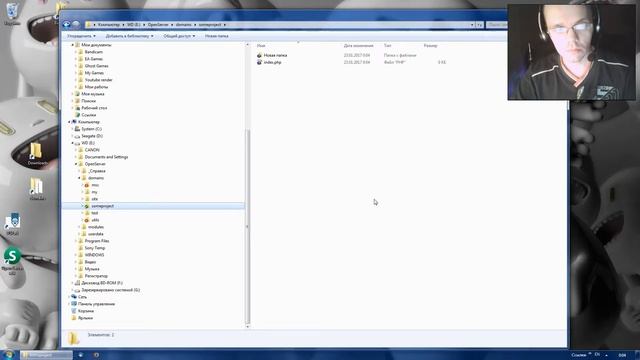Click the 'Seagate (D:)' drive icon
Screen dimensions: 640x360
coord(77,136)
